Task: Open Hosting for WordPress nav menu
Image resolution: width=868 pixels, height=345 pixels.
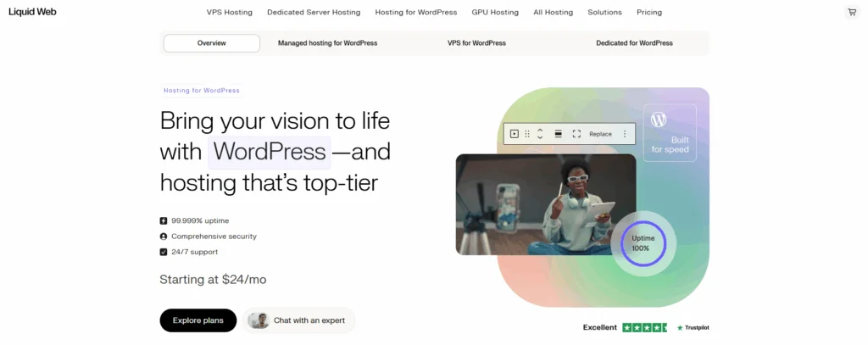Action: tap(415, 12)
